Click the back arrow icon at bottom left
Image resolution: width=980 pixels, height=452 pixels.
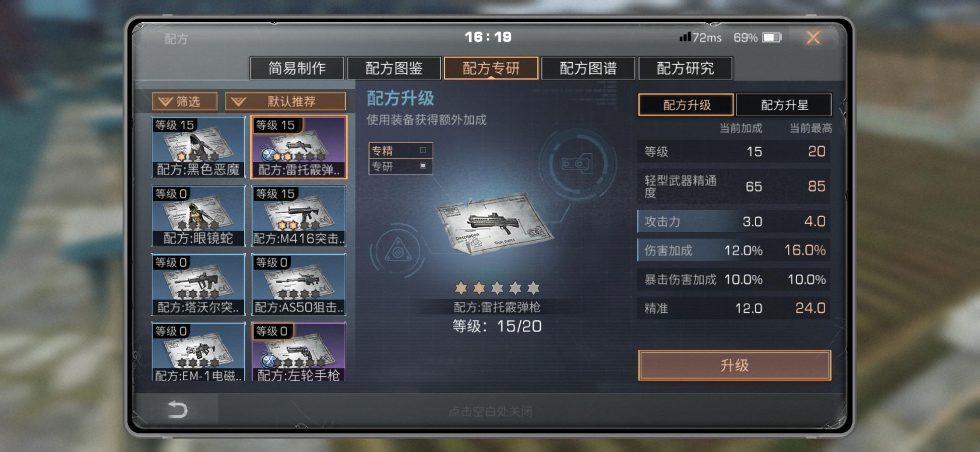coord(177,409)
